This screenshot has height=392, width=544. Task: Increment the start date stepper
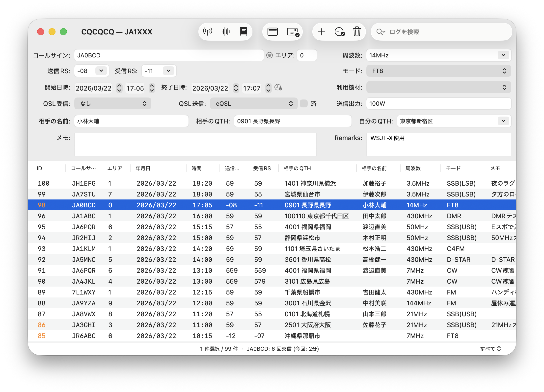pos(119,85)
